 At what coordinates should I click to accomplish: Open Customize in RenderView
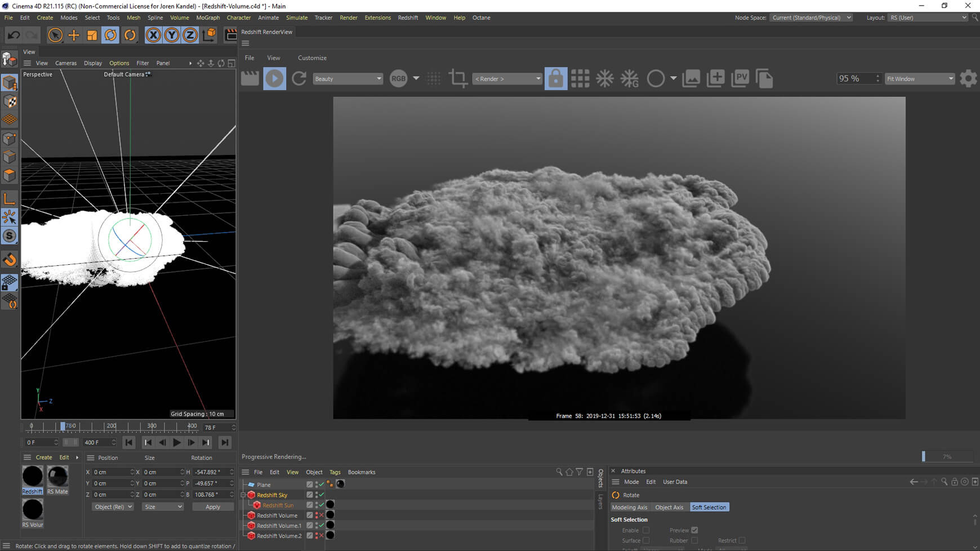[312, 57]
